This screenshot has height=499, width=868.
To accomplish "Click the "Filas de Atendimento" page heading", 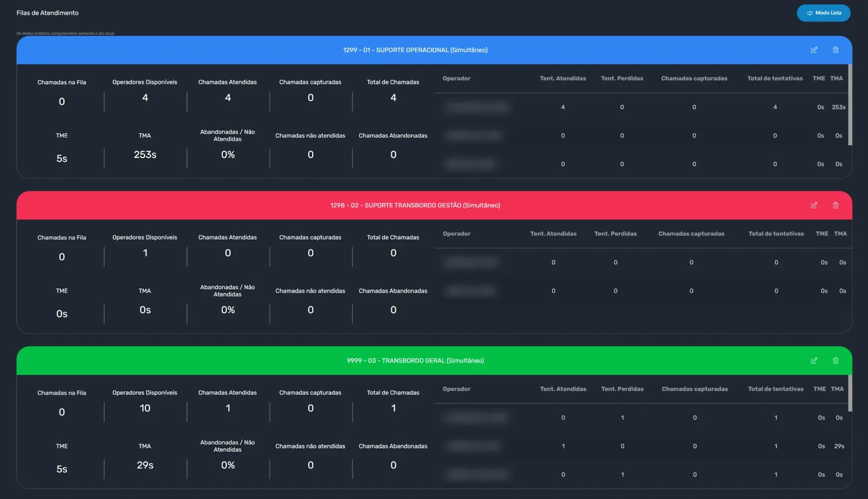I will click(48, 13).
